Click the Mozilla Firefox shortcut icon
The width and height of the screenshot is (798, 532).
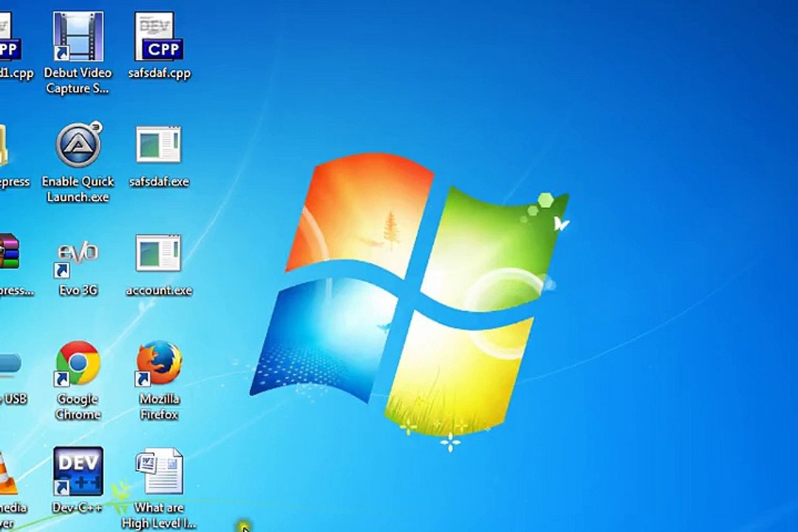pyautogui.click(x=159, y=364)
